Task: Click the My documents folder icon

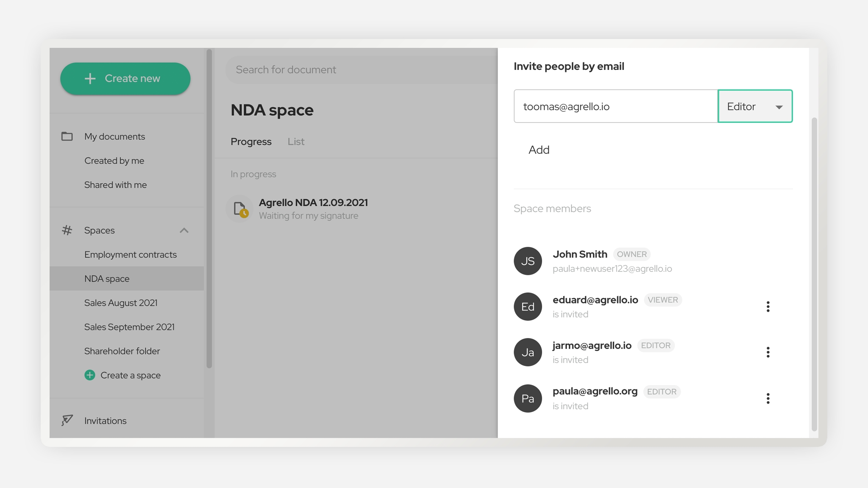Action: tap(67, 136)
